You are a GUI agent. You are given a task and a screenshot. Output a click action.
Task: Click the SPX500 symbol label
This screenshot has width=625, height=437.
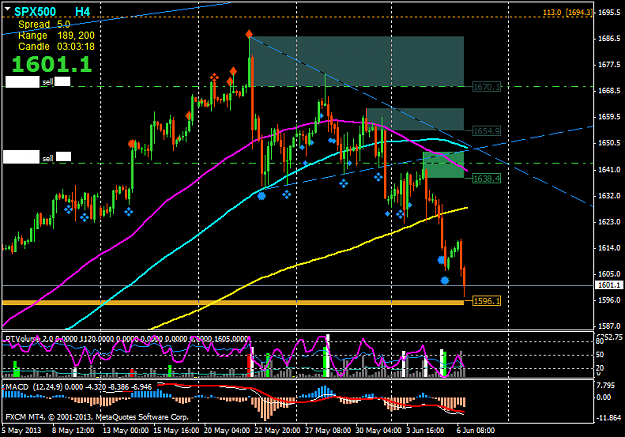coord(35,12)
